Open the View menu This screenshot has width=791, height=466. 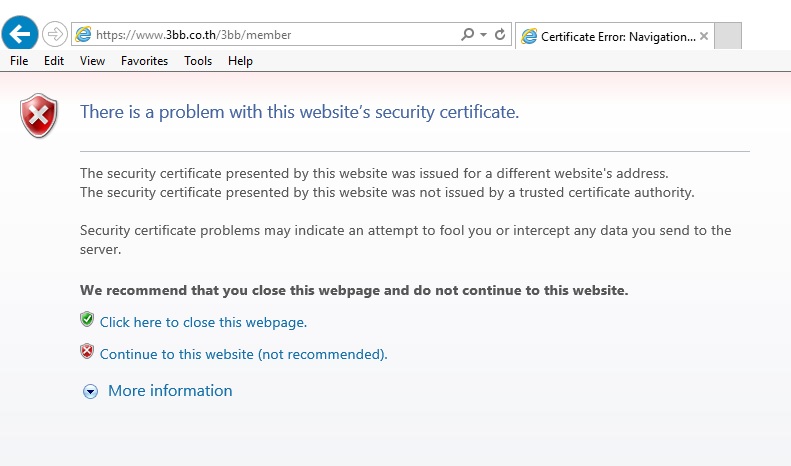(x=92, y=61)
